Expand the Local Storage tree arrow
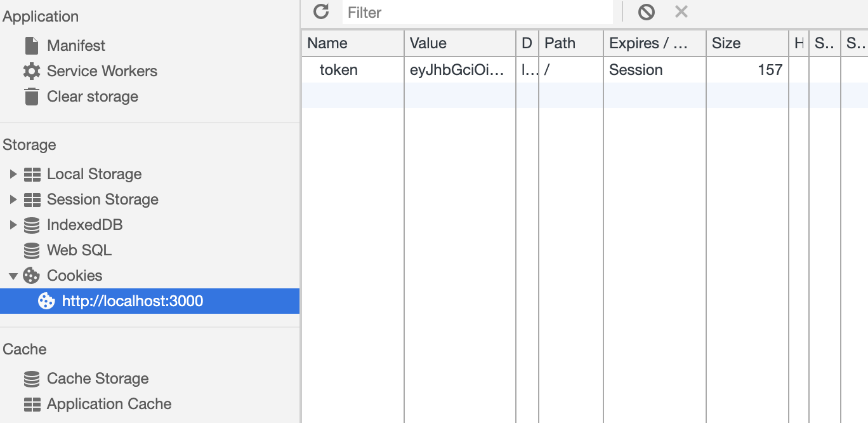 pyautogui.click(x=13, y=174)
